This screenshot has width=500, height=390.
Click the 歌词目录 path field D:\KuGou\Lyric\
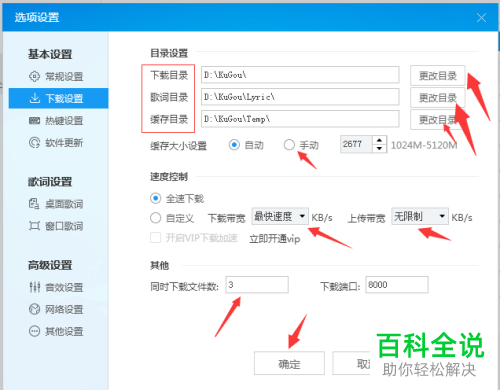pos(300,97)
